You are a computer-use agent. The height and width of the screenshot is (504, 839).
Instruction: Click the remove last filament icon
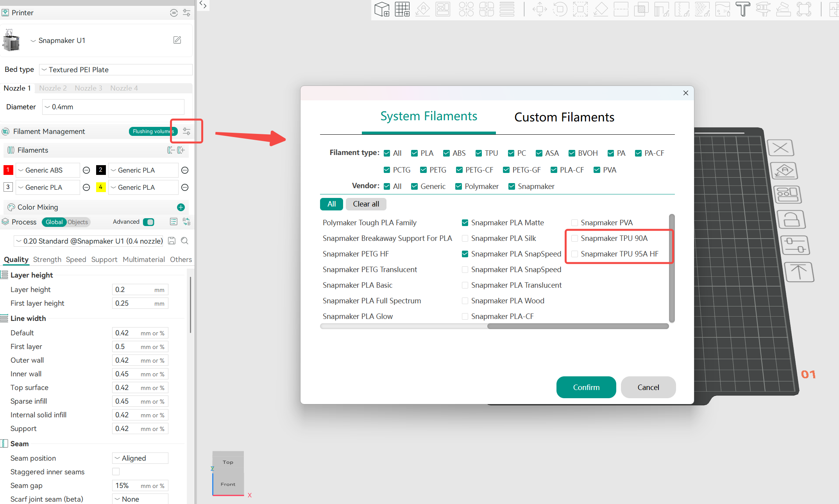tap(171, 150)
